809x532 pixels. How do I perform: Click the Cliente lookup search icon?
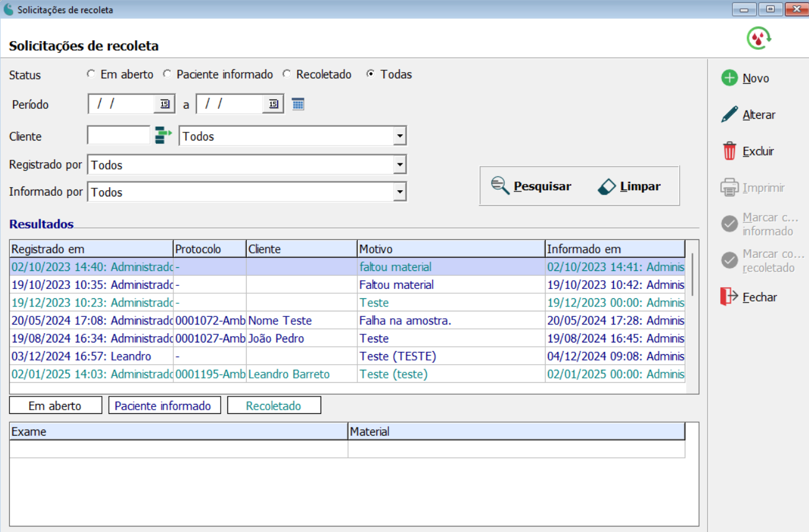163,135
